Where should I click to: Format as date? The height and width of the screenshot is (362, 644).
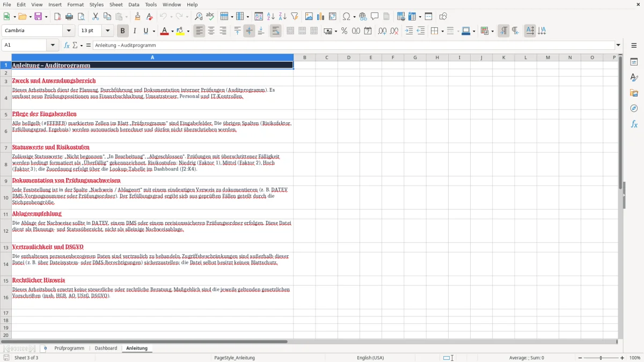click(368, 31)
